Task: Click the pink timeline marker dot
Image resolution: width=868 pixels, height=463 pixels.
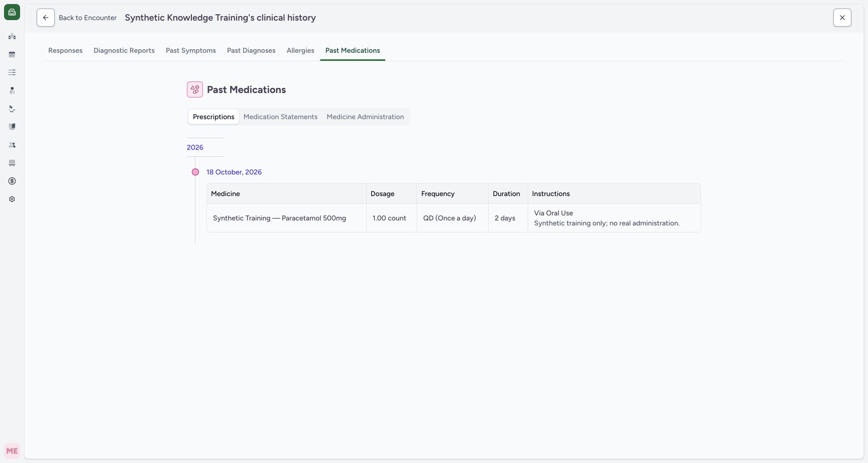Action: pos(195,172)
